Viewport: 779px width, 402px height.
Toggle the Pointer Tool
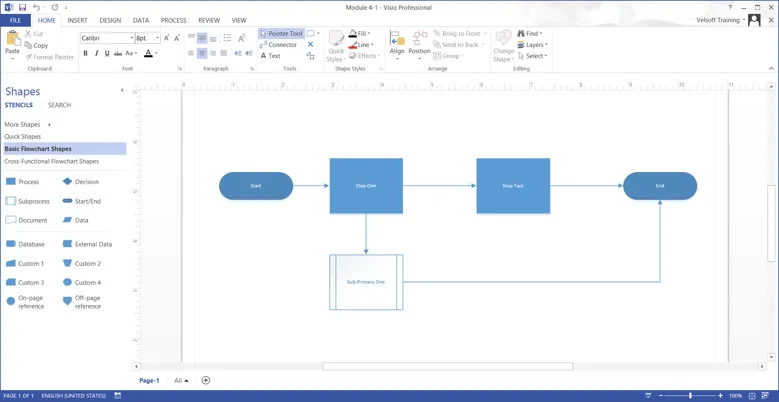point(281,33)
